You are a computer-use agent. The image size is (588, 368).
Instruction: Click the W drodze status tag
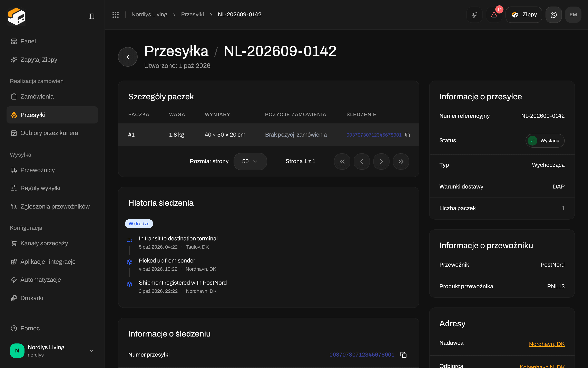(x=139, y=224)
